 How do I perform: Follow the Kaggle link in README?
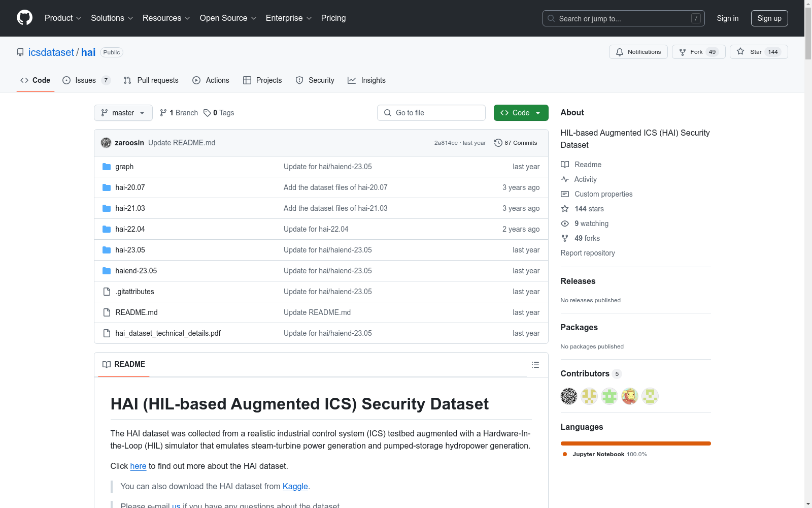point(295,486)
